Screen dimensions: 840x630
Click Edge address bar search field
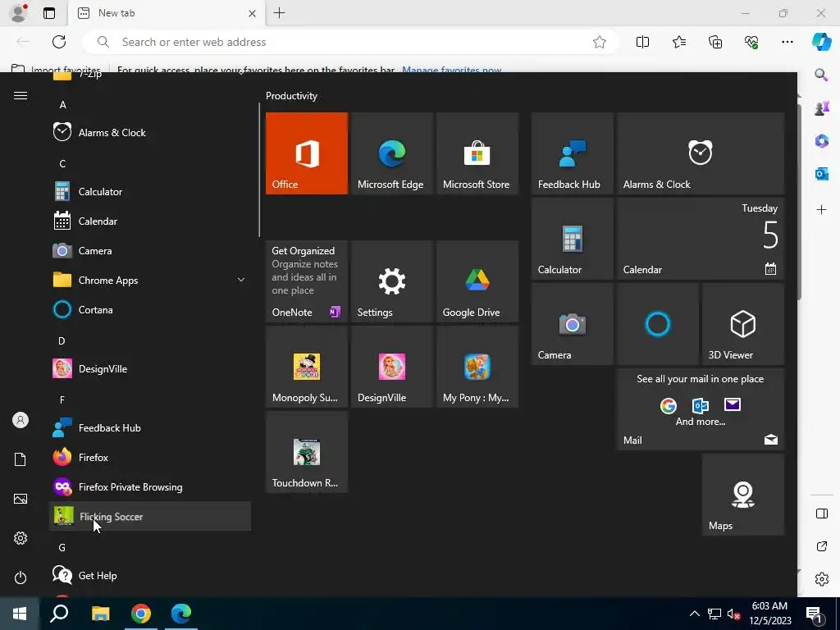pyautogui.click(x=351, y=42)
